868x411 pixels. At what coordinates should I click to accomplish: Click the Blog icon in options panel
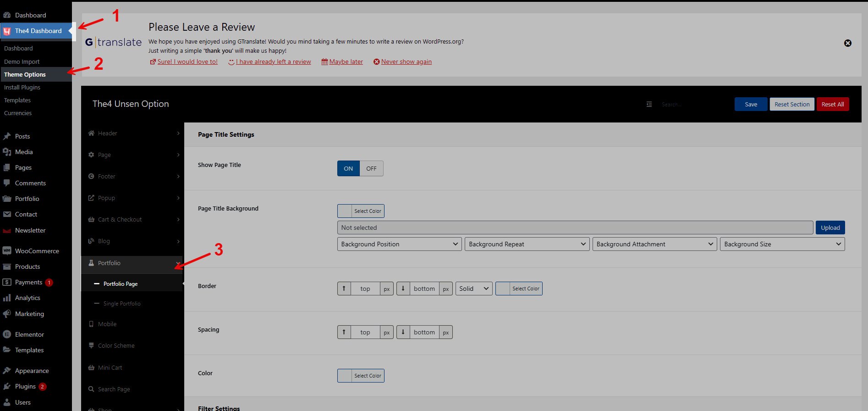[91, 241]
